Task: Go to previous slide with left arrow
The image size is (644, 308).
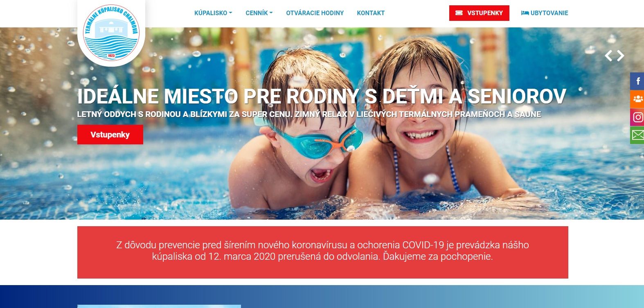Action: point(608,56)
